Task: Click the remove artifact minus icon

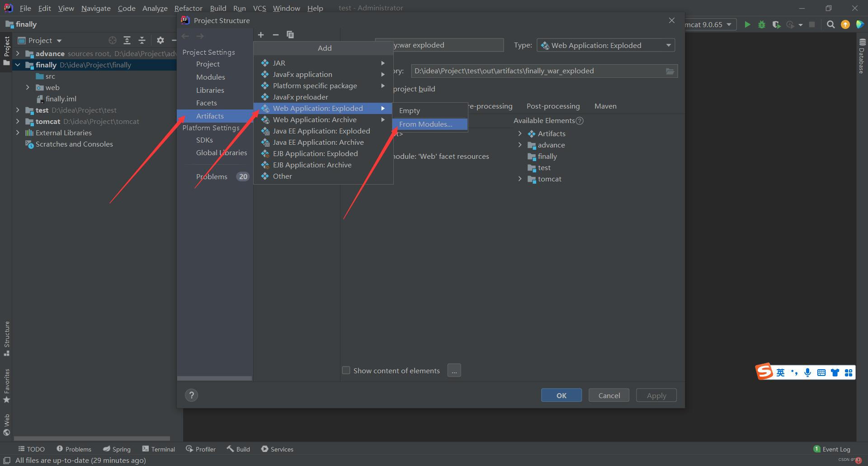Action: 275,35
